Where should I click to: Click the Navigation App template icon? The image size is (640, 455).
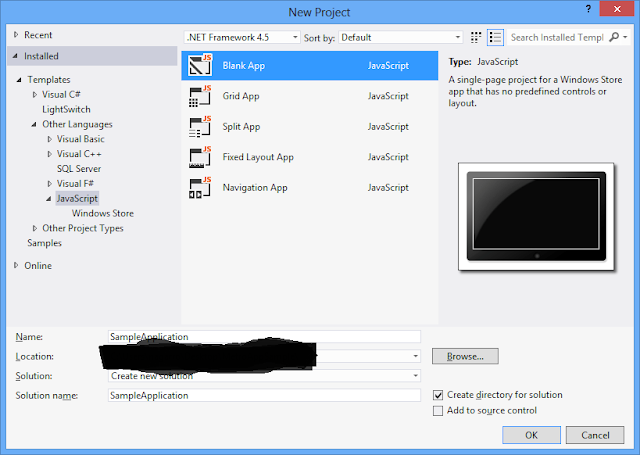pyautogui.click(x=200, y=188)
